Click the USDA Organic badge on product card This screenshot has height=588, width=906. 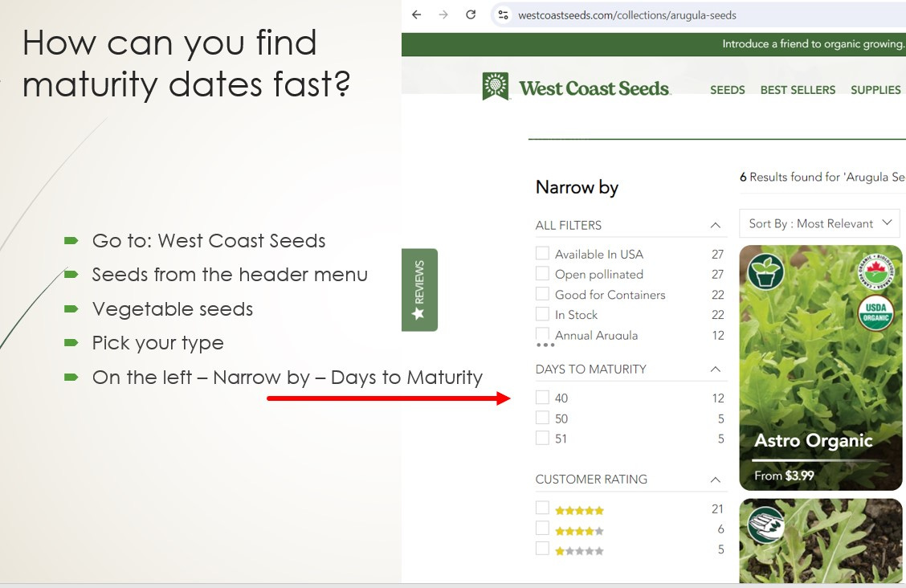tap(876, 312)
